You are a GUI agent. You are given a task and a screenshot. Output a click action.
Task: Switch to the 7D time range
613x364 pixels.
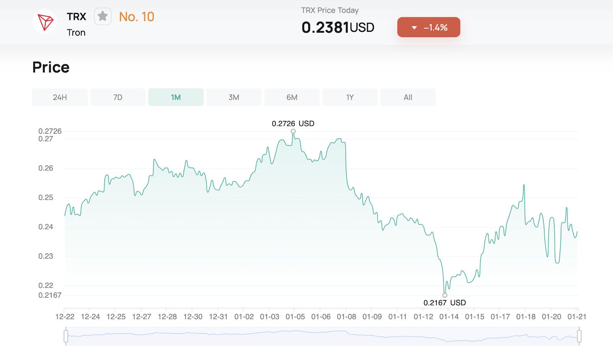pyautogui.click(x=118, y=97)
